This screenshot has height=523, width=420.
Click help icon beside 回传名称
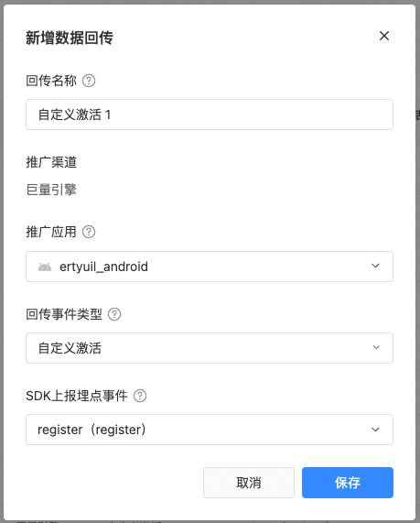(89, 81)
